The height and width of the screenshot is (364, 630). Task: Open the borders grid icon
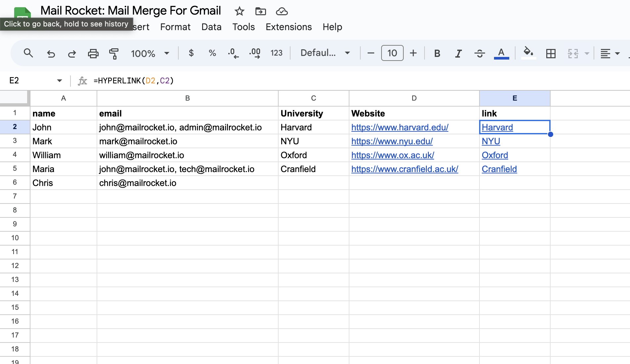pyautogui.click(x=551, y=53)
